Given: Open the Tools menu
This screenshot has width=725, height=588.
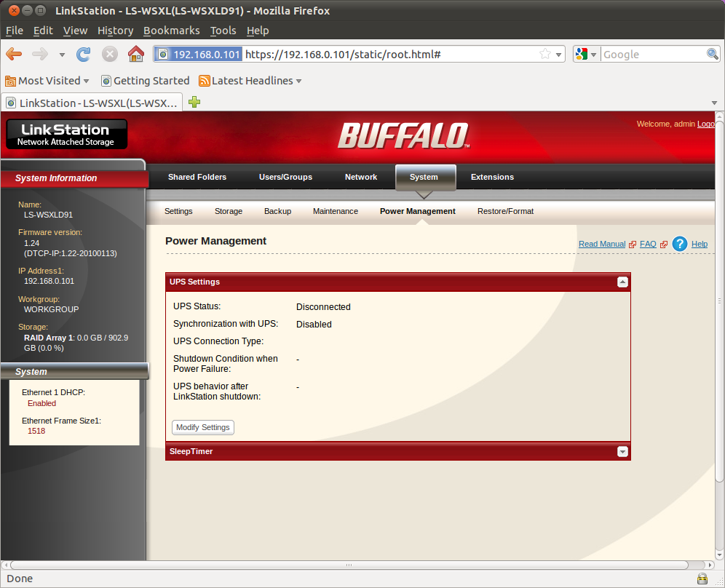Looking at the screenshot, I should [x=223, y=31].
